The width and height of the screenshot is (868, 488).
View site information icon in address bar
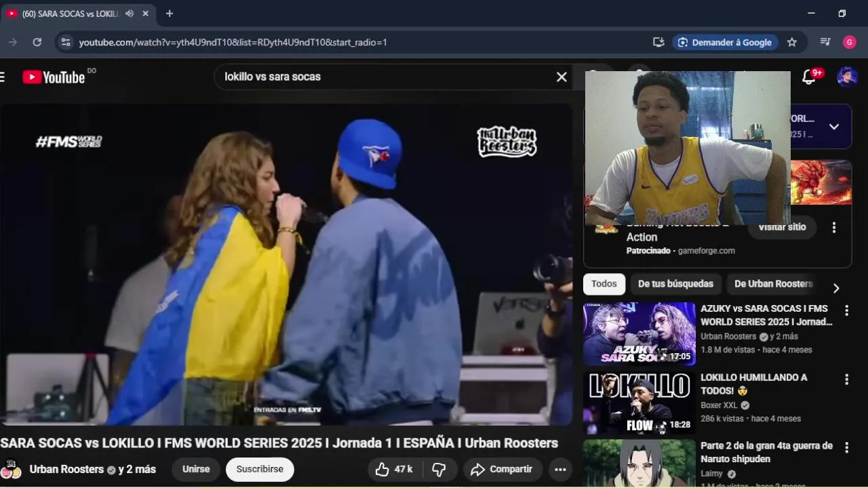[65, 42]
